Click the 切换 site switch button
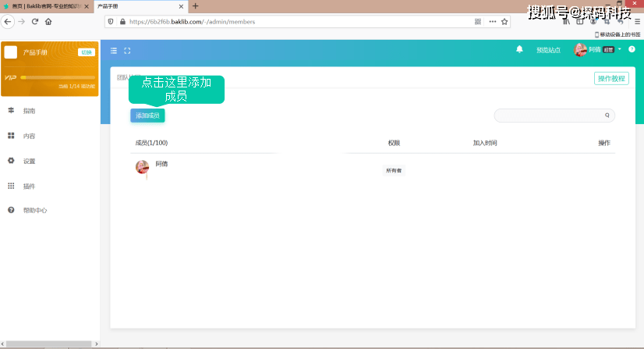 point(87,52)
